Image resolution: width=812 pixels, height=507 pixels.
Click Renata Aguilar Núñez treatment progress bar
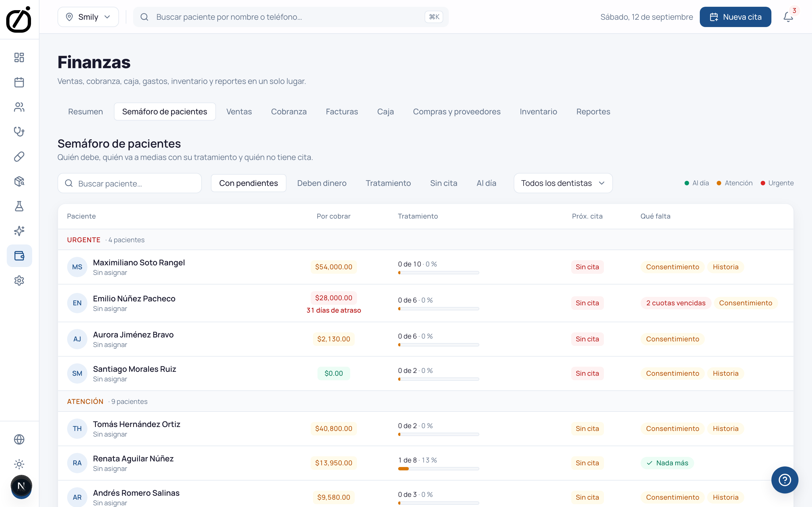click(x=438, y=469)
